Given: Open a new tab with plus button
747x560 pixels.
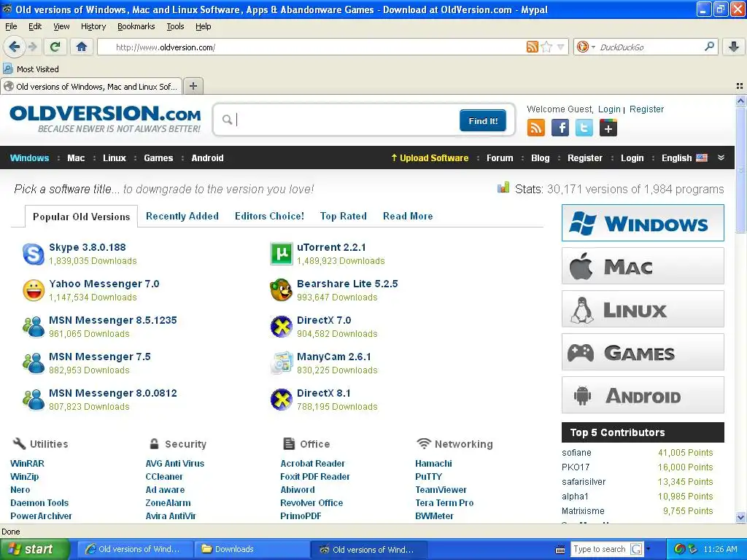Looking at the screenshot, I should point(193,86).
